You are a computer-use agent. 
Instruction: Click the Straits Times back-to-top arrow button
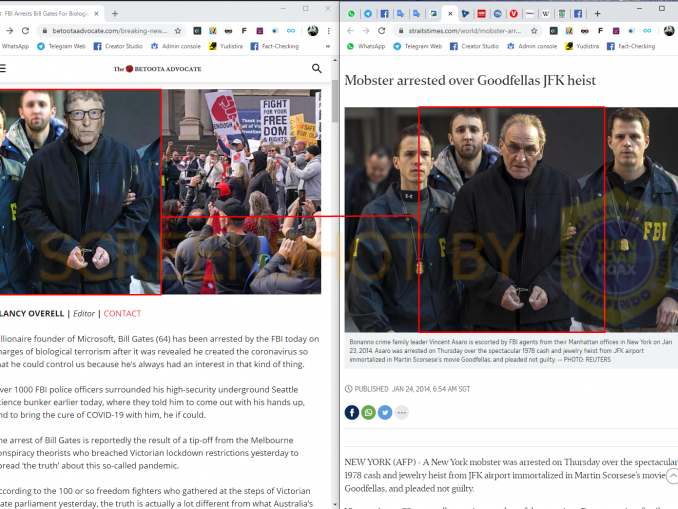coord(672,476)
